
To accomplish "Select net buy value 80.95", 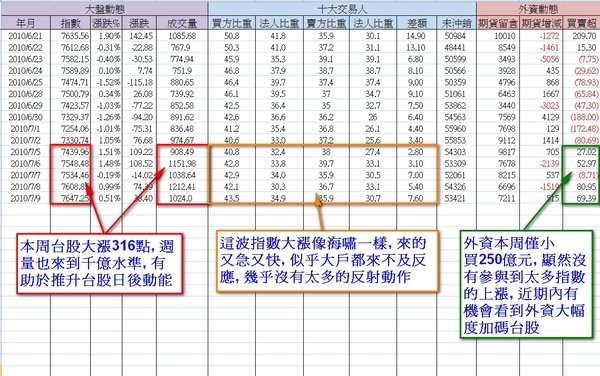I will pyautogui.click(x=586, y=187).
